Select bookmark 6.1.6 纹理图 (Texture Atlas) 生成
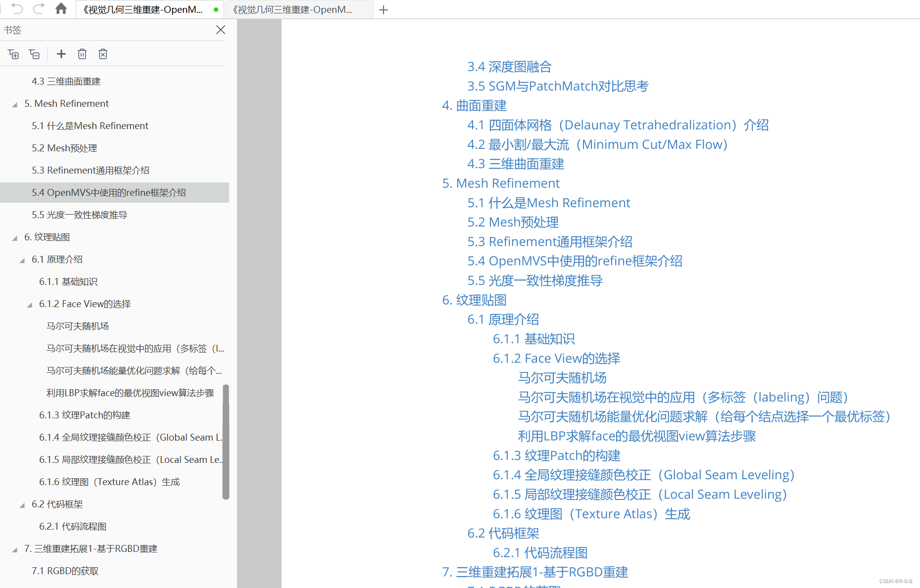The image size is (920, 588). pos(109,482)
